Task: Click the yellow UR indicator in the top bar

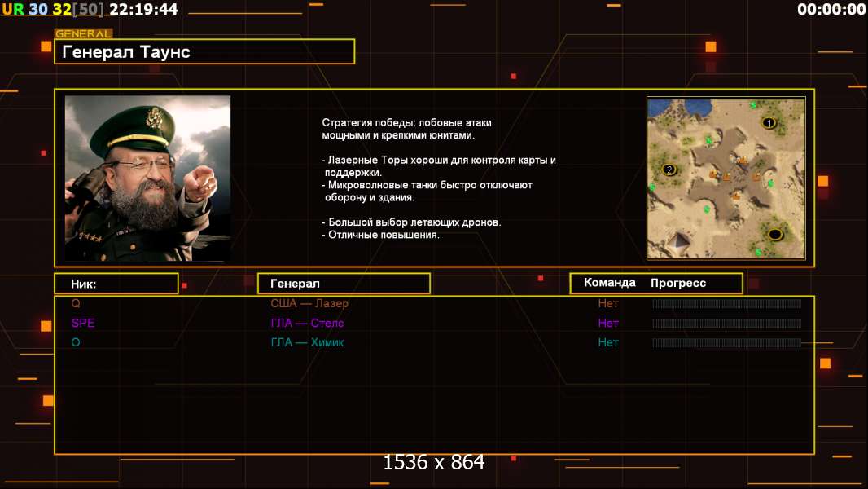Action: (x=12, y=10)
